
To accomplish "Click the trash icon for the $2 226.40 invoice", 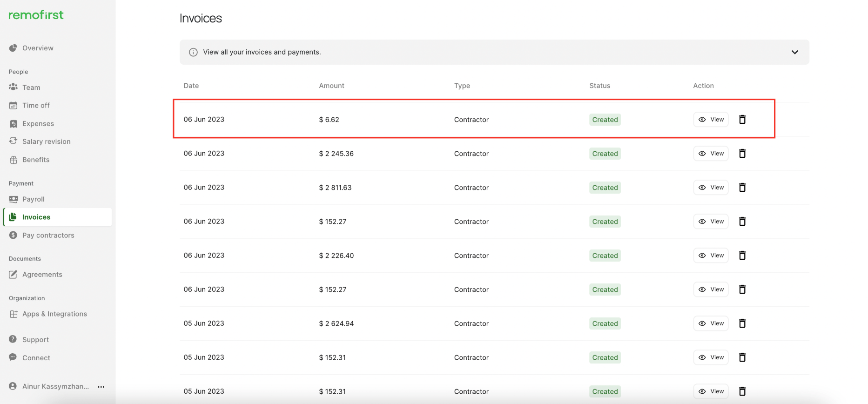I will point(742,256).
